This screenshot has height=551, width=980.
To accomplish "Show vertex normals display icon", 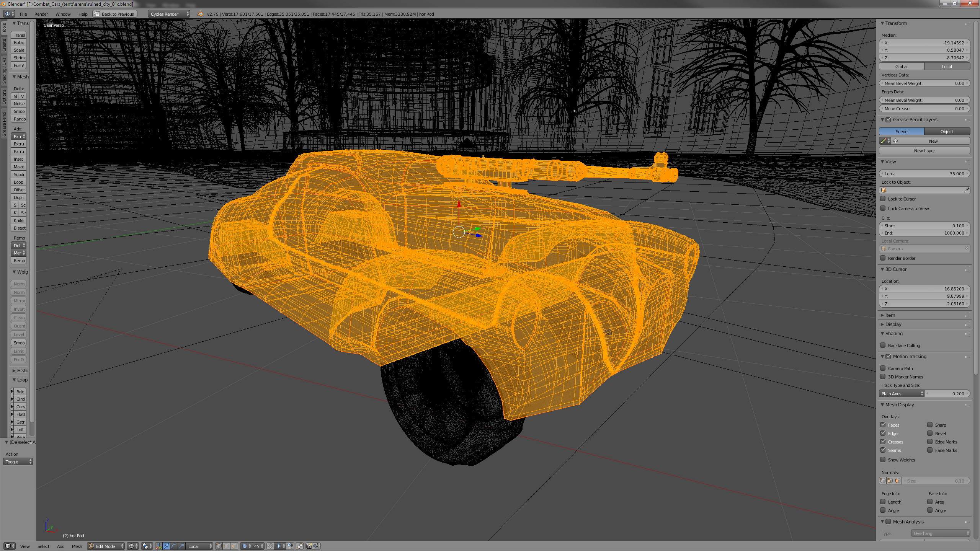I will click(x=883, y=481).
